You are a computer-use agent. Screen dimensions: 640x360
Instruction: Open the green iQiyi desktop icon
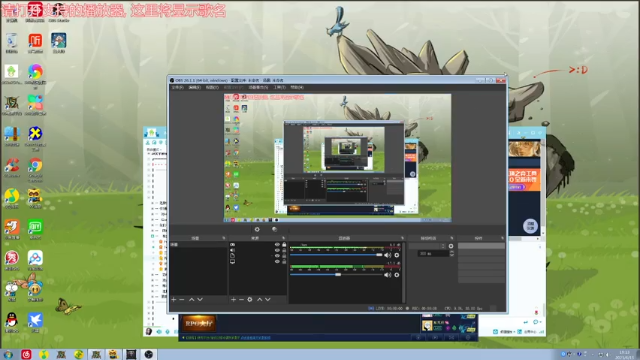35,229
